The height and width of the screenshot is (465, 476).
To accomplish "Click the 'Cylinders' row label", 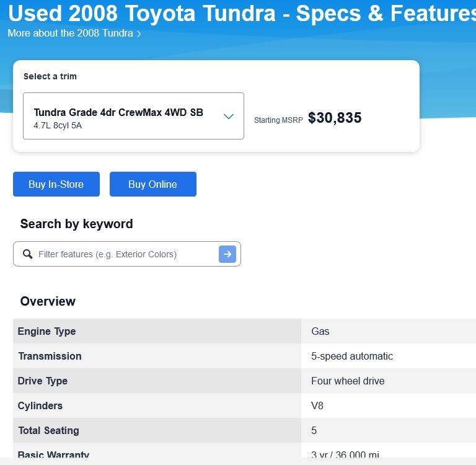I will [40, 405].
